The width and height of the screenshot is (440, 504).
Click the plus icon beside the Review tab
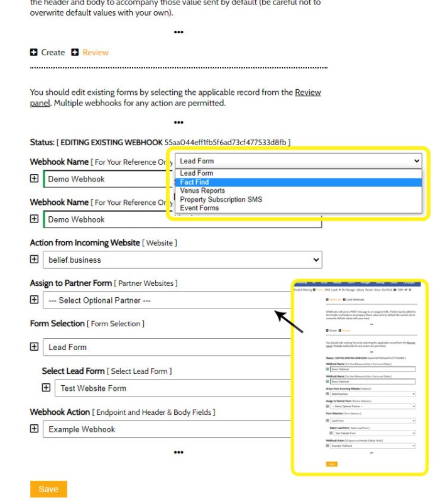[x=75, y=52]
